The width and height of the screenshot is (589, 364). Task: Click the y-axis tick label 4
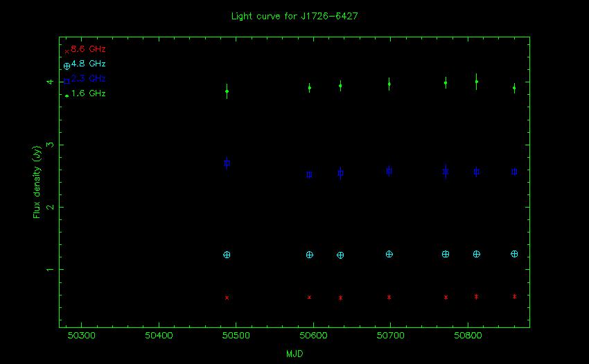click(50, 82)
